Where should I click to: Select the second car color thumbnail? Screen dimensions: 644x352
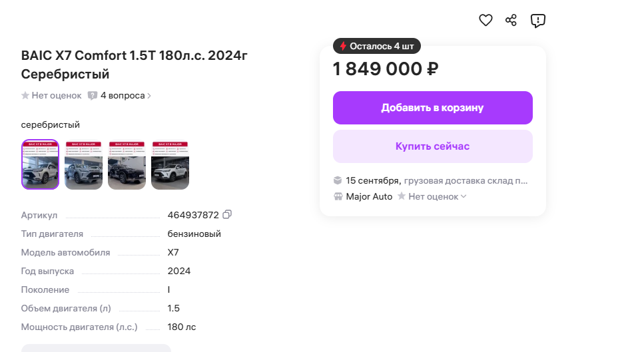[x=83, y=164]
